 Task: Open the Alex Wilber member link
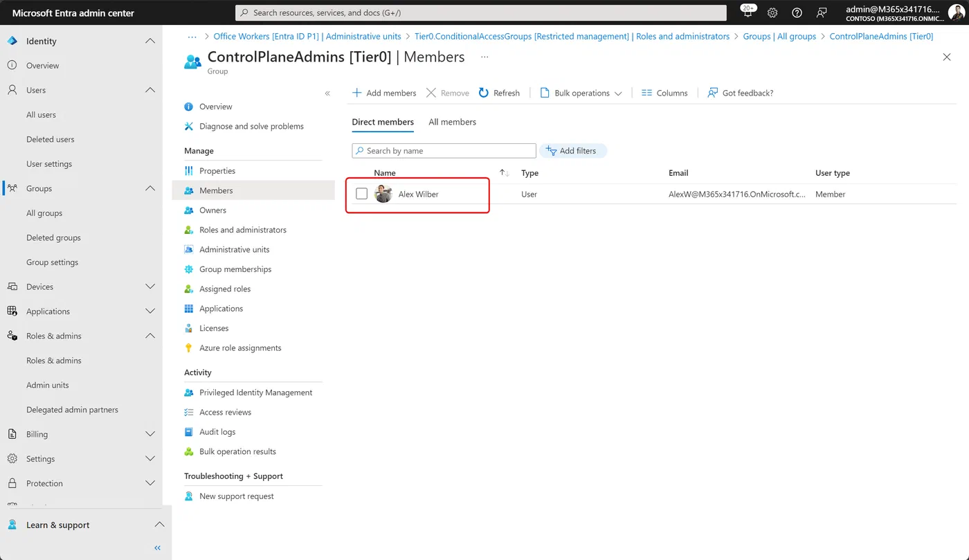(x=419, y=195)
